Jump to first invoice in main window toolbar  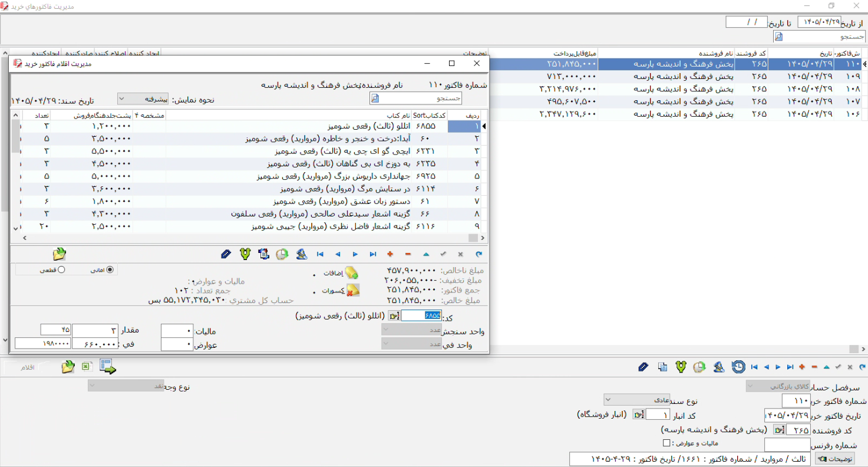[754, 367]
